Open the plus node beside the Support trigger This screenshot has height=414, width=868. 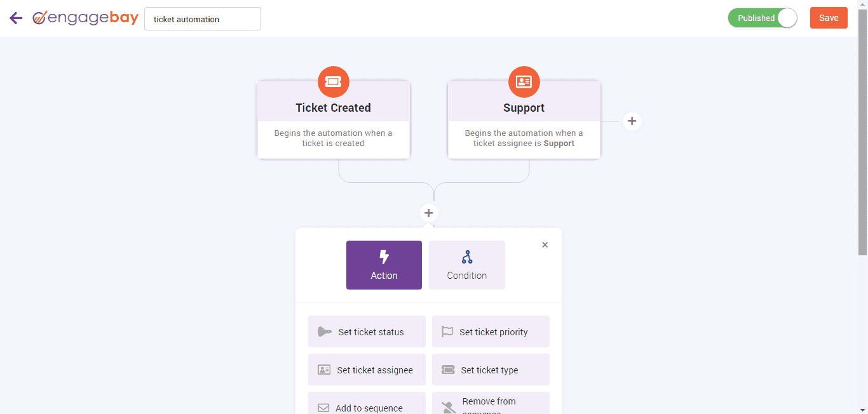pos(632,121)
